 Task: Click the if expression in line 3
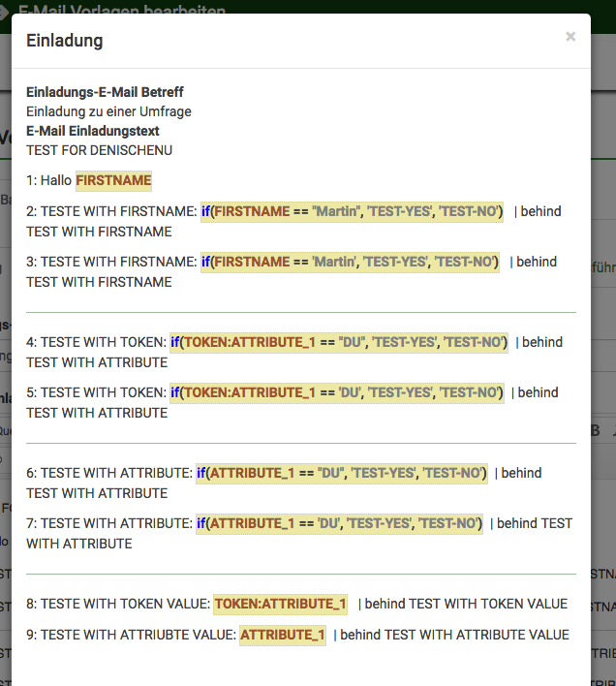(x=351, y=262)
